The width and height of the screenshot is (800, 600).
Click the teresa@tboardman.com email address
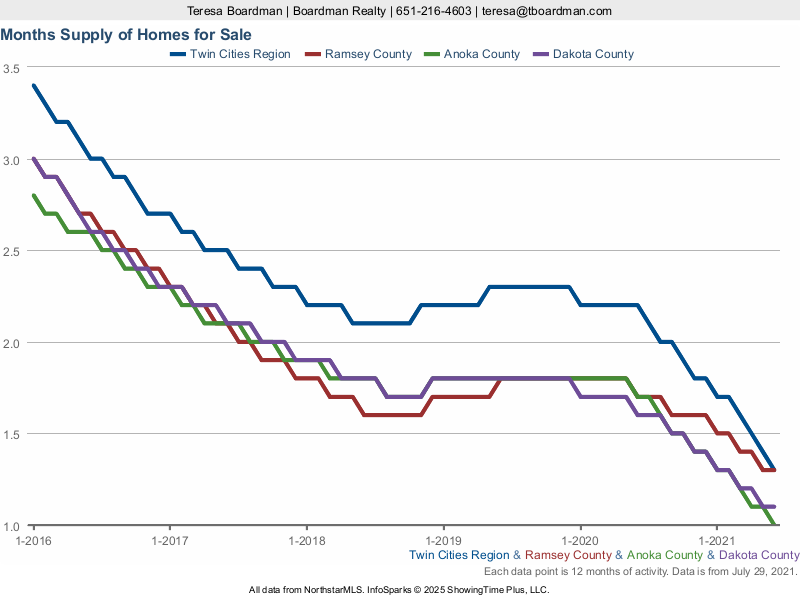tap(546, 11)
